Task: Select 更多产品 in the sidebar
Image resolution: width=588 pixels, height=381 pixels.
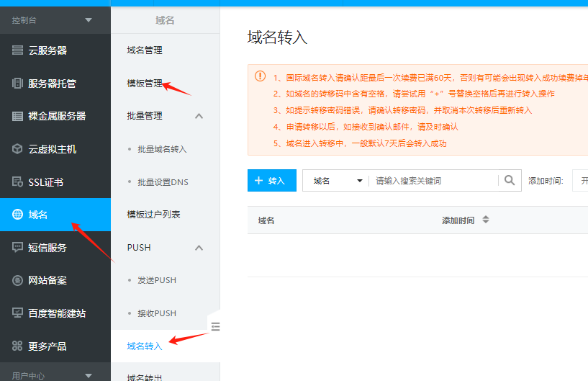Action: (55, 346)
